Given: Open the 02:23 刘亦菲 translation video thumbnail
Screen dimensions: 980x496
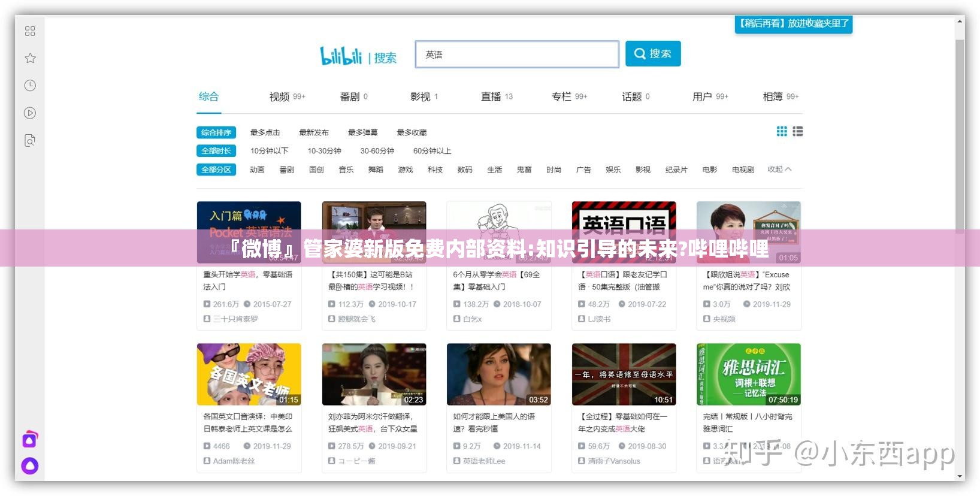Looking at the screenshot, I should click(374, 374).
